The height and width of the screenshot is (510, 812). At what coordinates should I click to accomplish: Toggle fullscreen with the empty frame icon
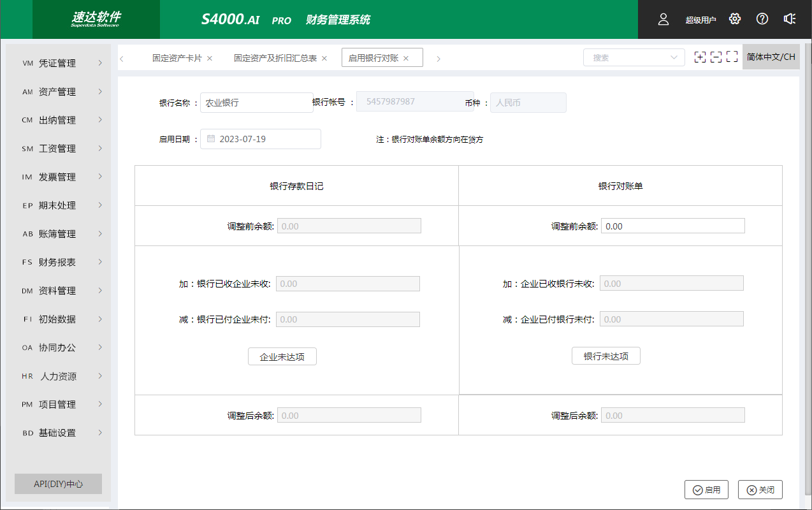[732, 57]
